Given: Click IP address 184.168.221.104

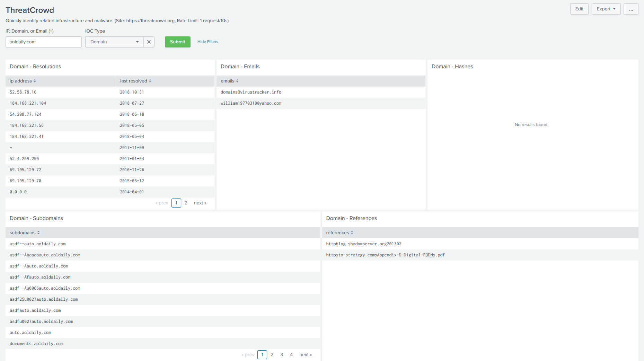Looking at the screenshot, I should 28,103.
